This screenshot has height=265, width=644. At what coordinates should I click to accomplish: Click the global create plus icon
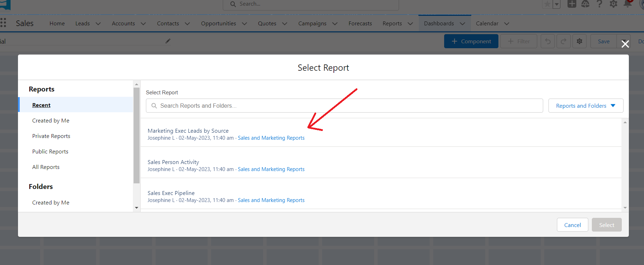pos(571,4)
